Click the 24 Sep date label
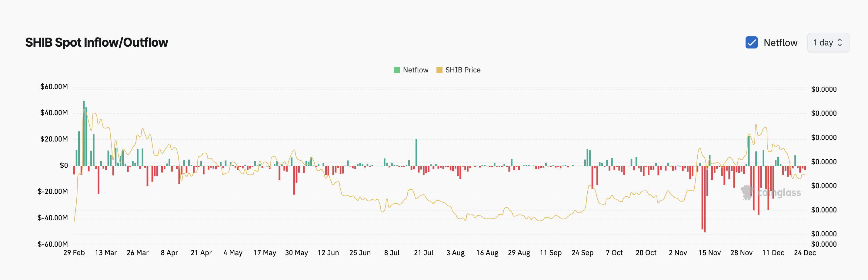The height and width of the screenshot is (280, 868). point(582,253)
